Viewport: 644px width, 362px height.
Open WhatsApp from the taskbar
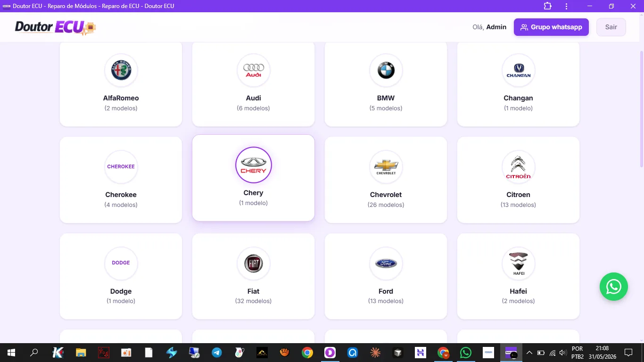click(x=466, y=353)
